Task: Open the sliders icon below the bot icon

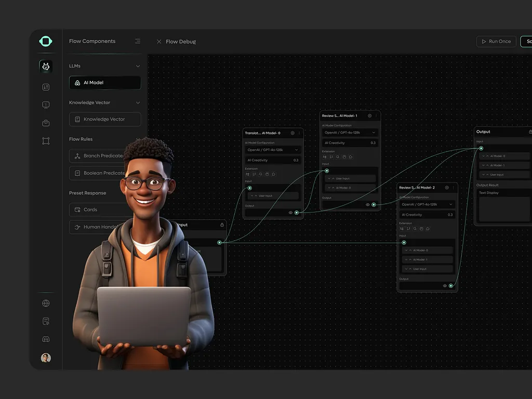Action: 46,87
